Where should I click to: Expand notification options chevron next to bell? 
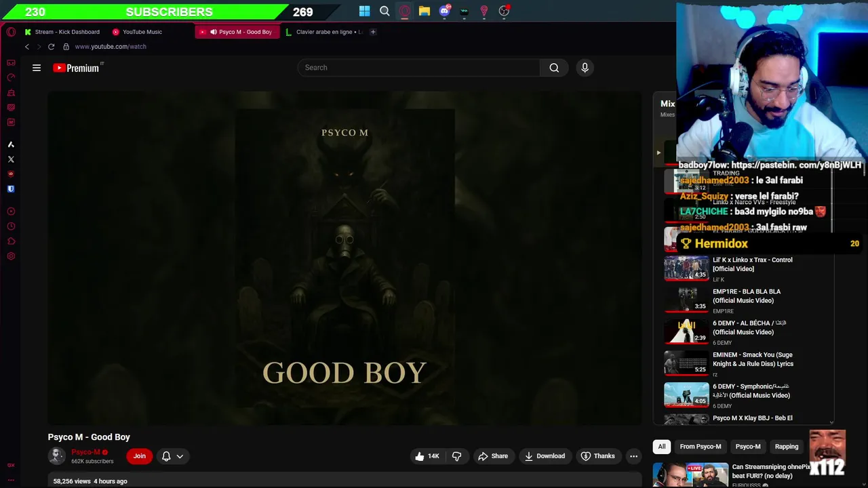point(180,456)
